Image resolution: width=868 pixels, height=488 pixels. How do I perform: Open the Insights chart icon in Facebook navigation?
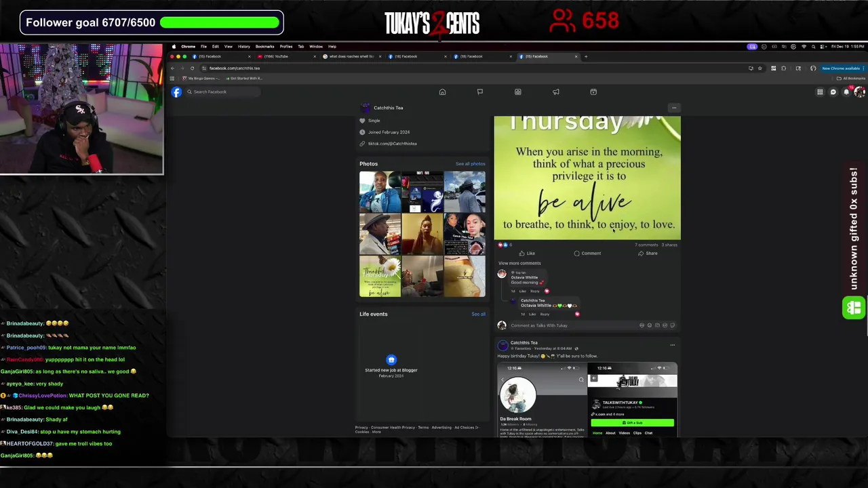[518, 92]
